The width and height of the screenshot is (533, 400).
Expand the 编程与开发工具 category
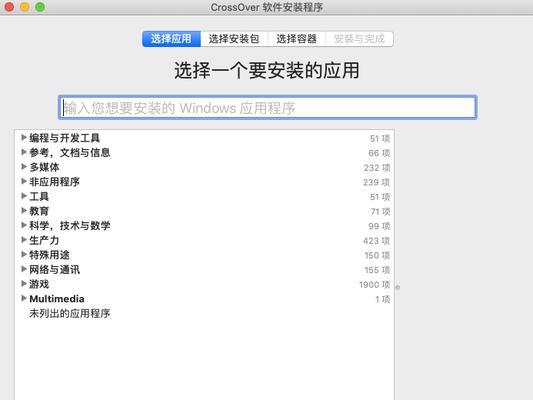pos(24,138)
